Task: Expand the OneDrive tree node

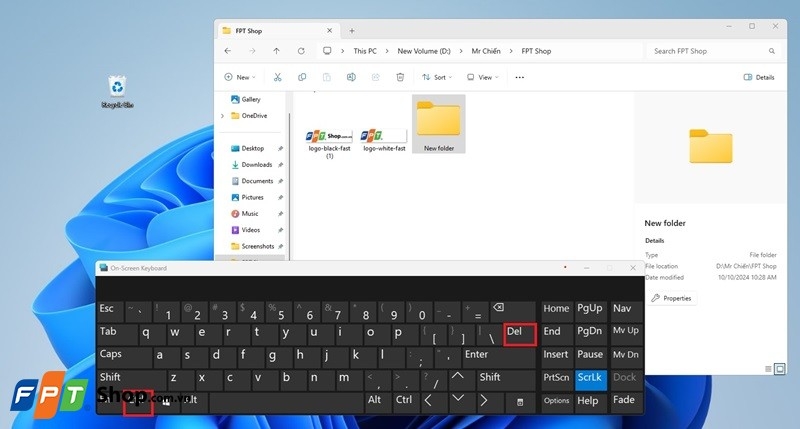Action: point(222,116)
